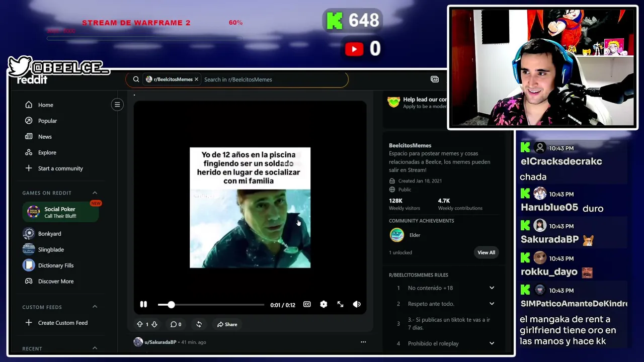Click View All achievements button
The height and width of the screenshot is (362, 644).
pyautogui.click(x=486, y=252)
